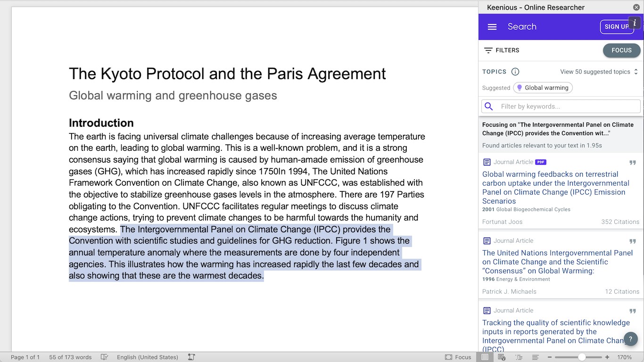Click journal article icon on second result
Image resolution: width=644 pixels, height=362 pixels.
point(487,241)
